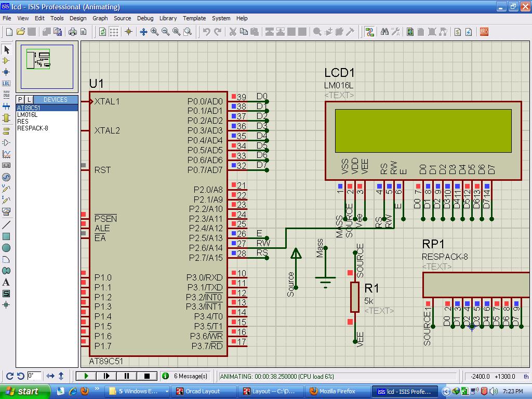Click the Play simulation button
This screenshot has height=399, width=532.
point(86,376)
